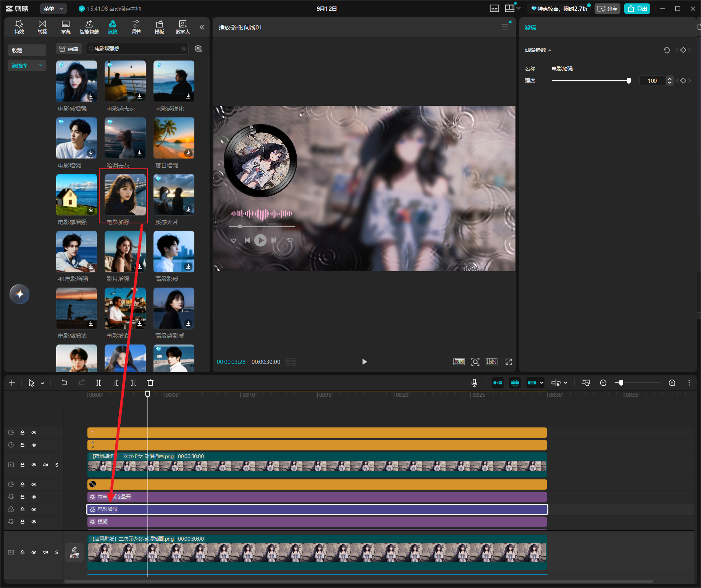Toggle 原画 original quality preview
This screenshot has height=588, width=701.
[x=459, y=362]
